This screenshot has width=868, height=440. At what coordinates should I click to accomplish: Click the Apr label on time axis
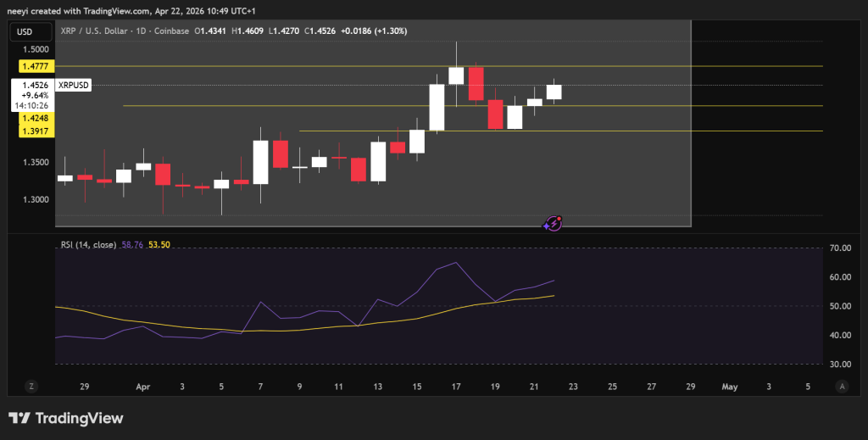[x=142, y=386]
